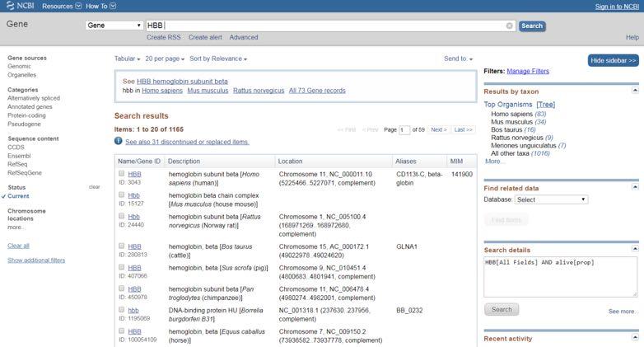Collapse the Find related data panel
This screenshot has height=347, width=644.
point(635,186)
